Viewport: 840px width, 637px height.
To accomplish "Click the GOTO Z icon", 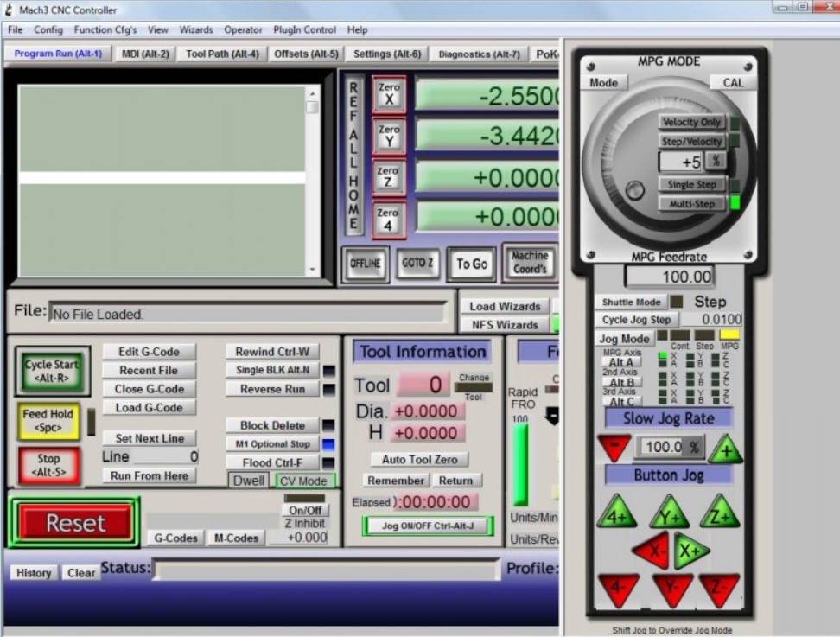I will (x=417, y=264).
